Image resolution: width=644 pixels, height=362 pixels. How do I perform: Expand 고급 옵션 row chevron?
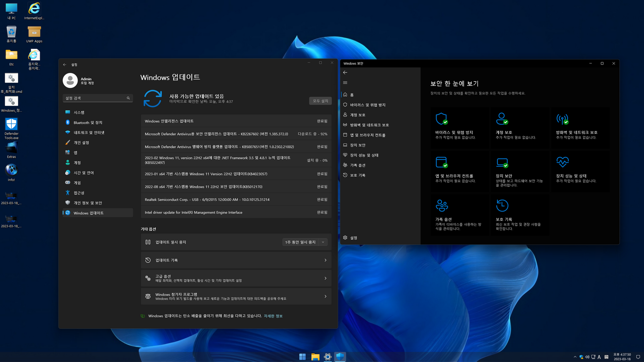click(325, 278)
